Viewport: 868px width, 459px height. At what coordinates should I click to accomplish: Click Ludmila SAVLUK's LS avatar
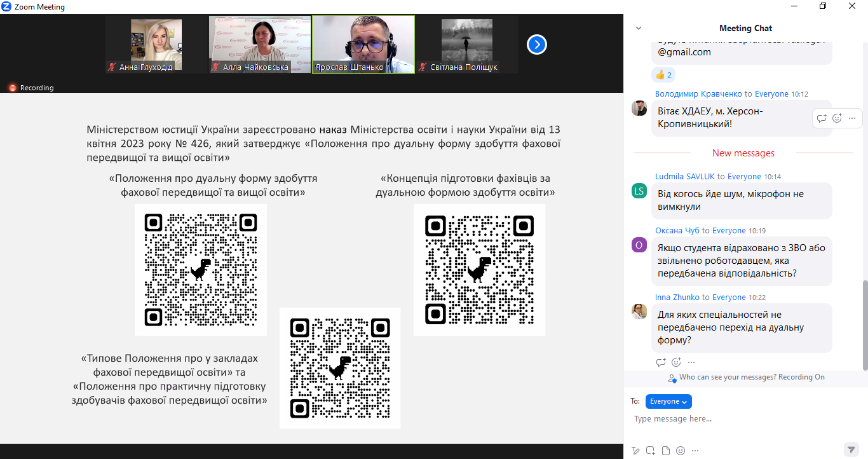(639, 191)
